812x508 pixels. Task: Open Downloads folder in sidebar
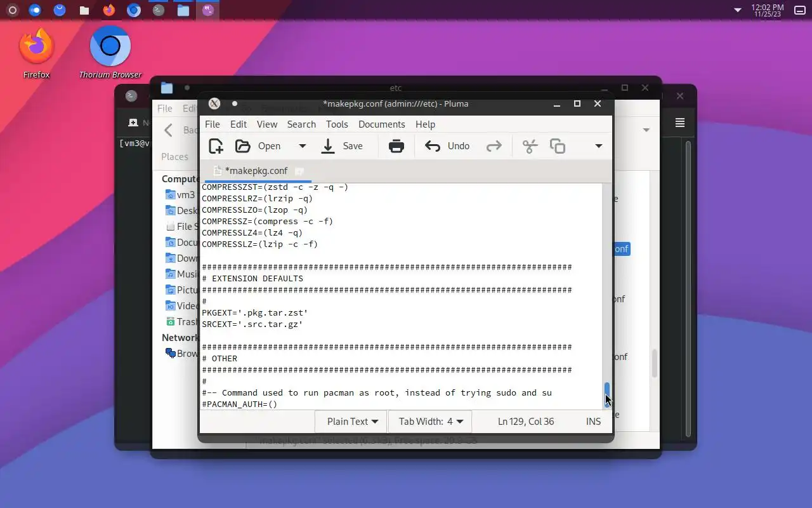click(x=181, y=258)
